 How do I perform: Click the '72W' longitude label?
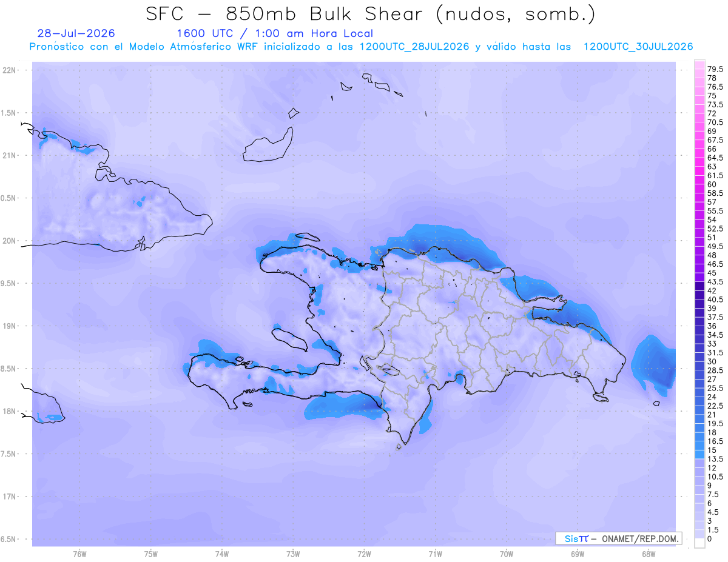(364, 554)
